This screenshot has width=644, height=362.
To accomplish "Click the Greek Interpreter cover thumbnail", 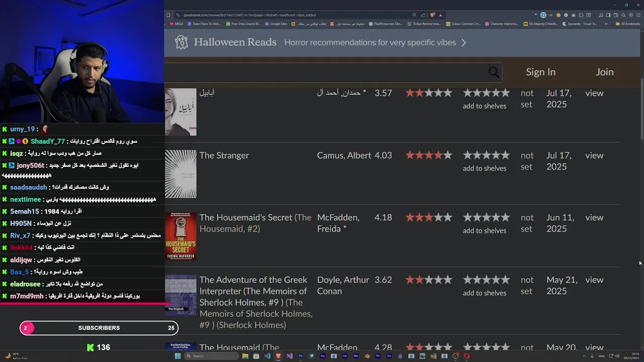I will 181,295.
